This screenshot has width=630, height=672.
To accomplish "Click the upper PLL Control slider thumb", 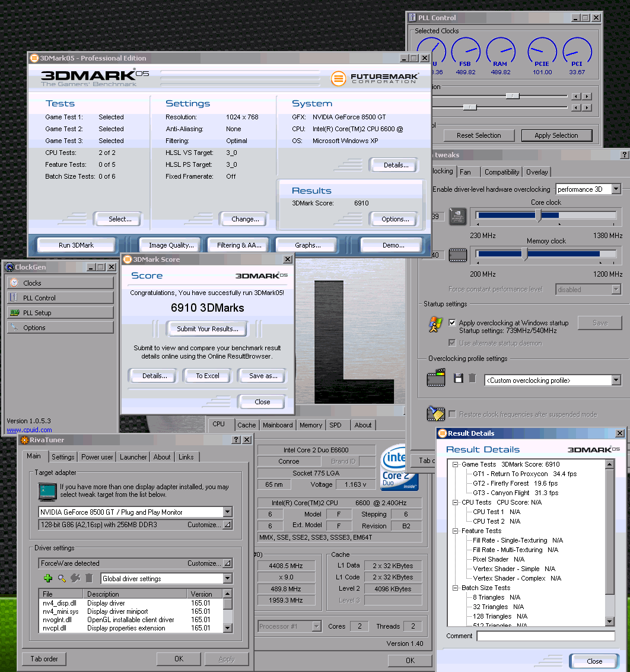I will click(x=512, y=96).
